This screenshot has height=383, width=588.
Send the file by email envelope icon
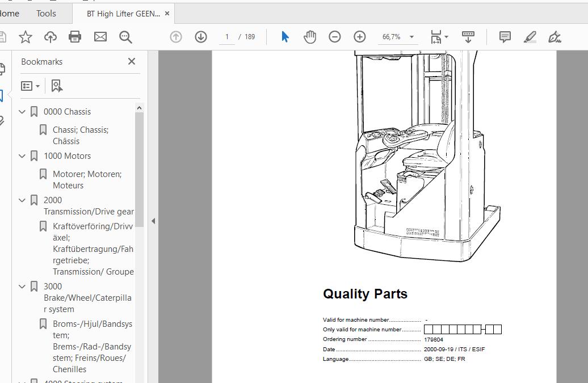(100, 37)
